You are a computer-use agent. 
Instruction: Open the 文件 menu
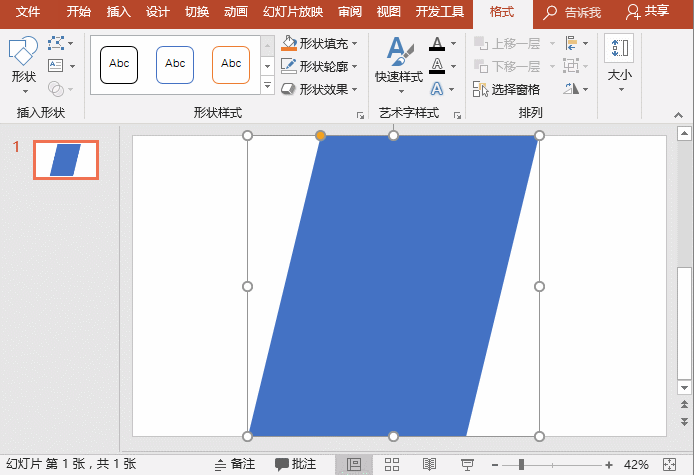pos(29,12)
